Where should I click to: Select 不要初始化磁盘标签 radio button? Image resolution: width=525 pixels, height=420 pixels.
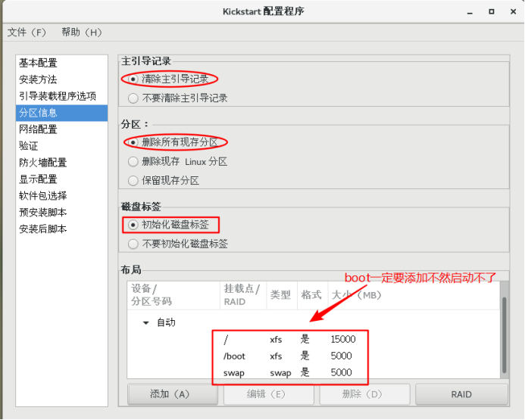[133, 244]
